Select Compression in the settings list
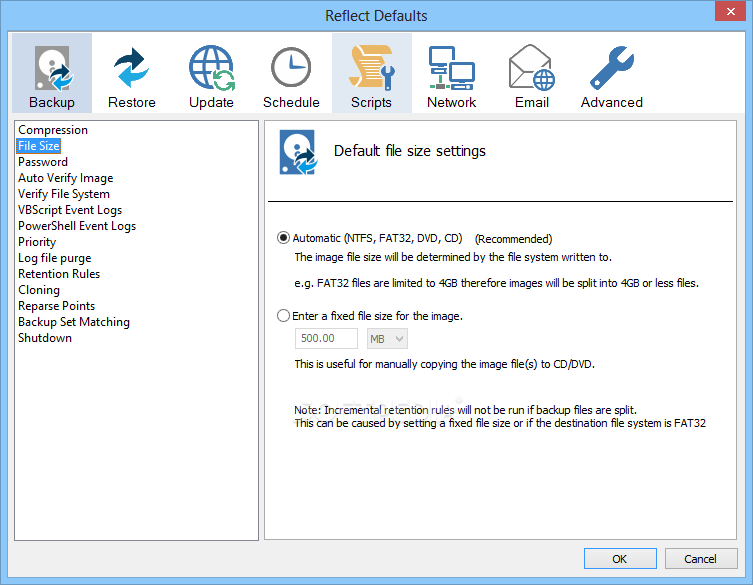This screenshot has height=585, width=753. pyautogui.click(x=53, y=130)
